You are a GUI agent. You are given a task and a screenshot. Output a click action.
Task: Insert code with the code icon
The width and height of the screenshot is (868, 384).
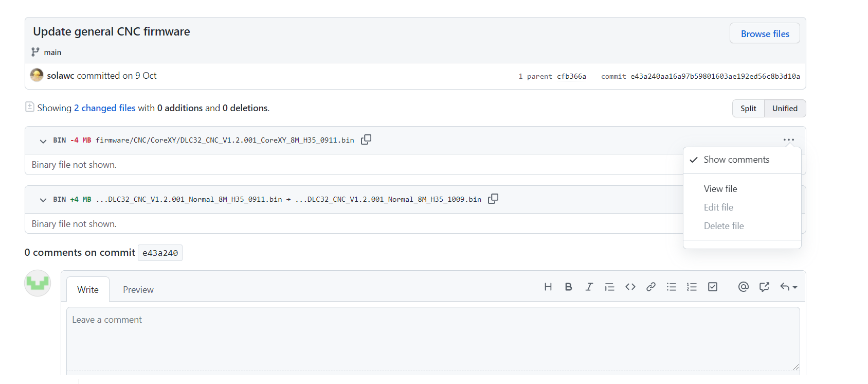(630, 287)
